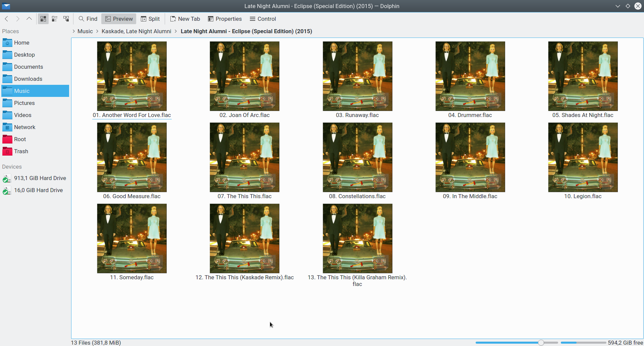Image resolution: width=644 pixels, height=346 pixels.
Task: Open Network in Places
Action: (35, 127)
